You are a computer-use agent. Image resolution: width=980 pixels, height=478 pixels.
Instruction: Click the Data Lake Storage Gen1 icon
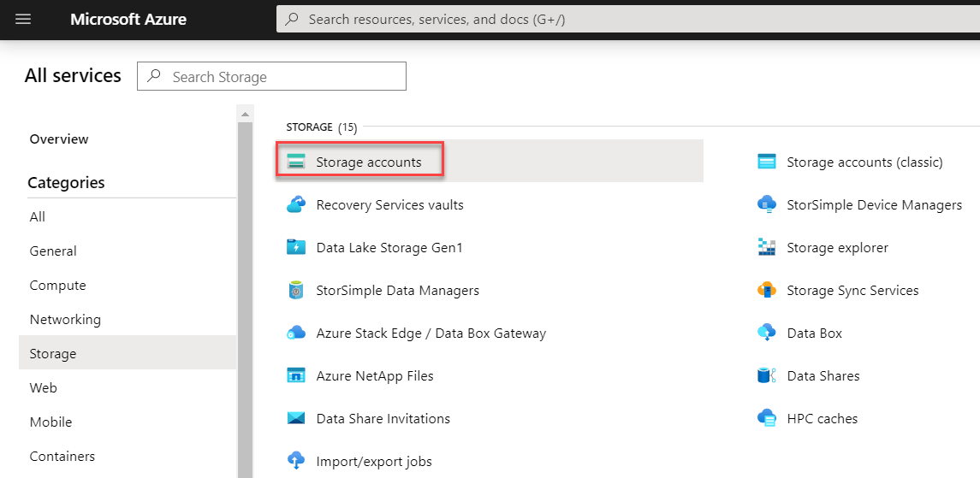[x=295, y=248]
